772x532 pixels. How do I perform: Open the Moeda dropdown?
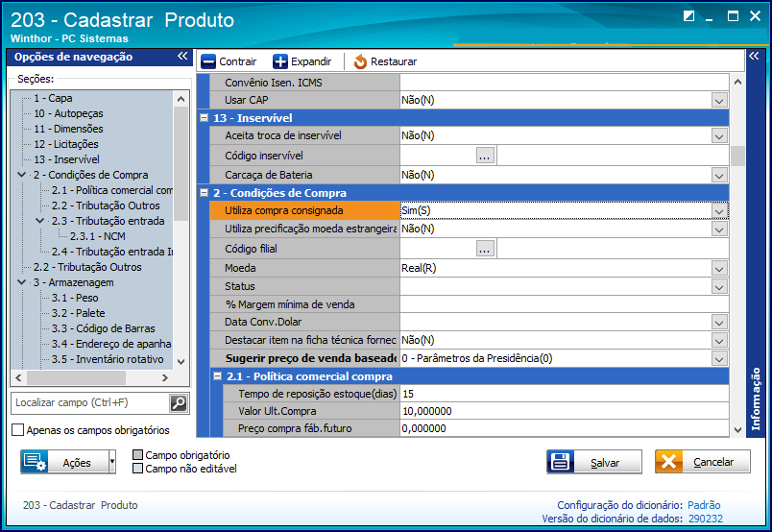pyautogui.click(x=719, y=269)
